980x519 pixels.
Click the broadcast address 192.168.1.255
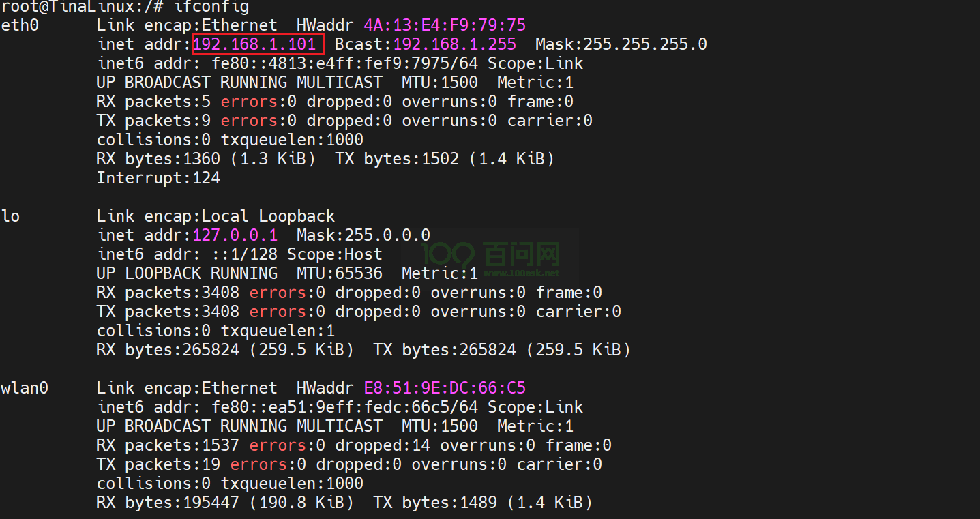pyautogui.click(x=454, y=45)
